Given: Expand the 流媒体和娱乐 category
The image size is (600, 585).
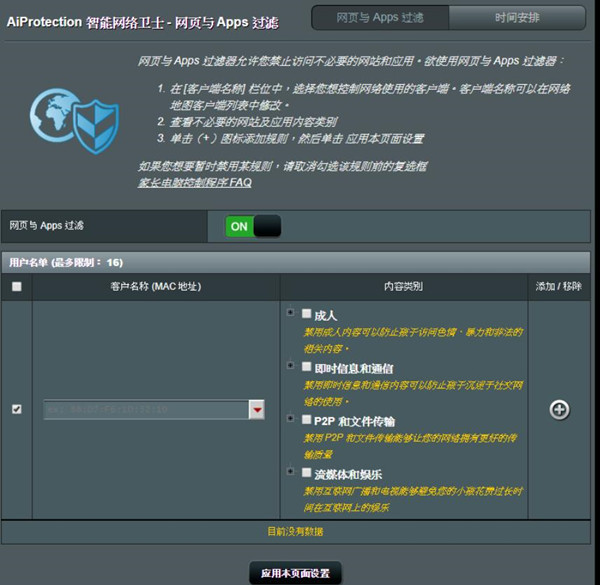Looking at the screenshot, I should (x=290, y=473).
